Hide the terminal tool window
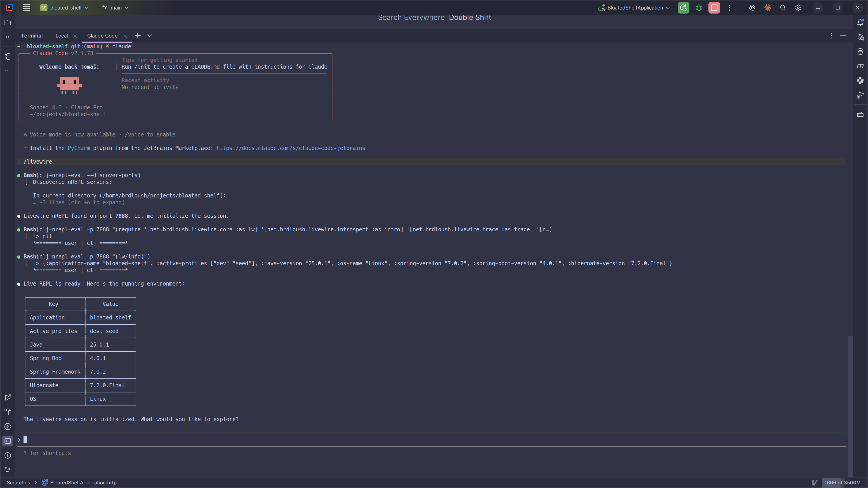868x488 pixels. tap(843, 36)
